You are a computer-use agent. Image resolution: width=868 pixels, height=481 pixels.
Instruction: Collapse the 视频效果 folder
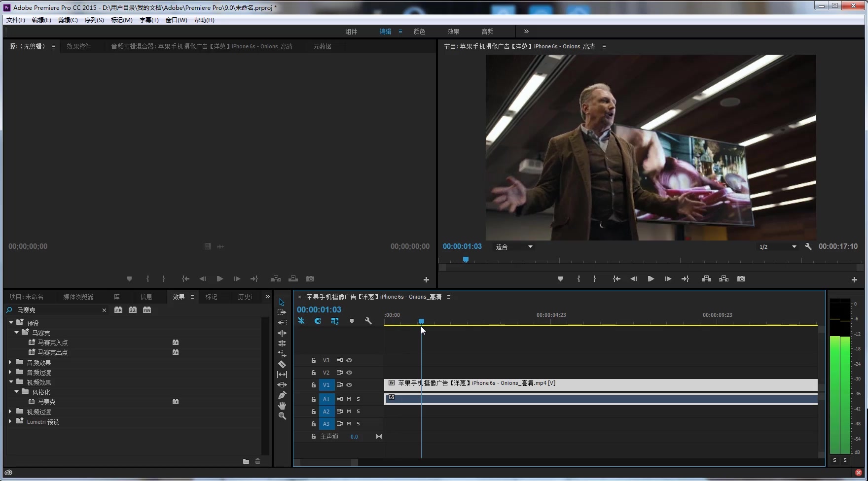point(11,382)
